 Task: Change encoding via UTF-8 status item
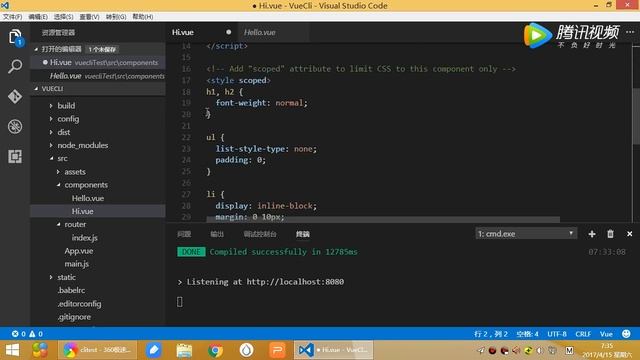click(557, 334)
